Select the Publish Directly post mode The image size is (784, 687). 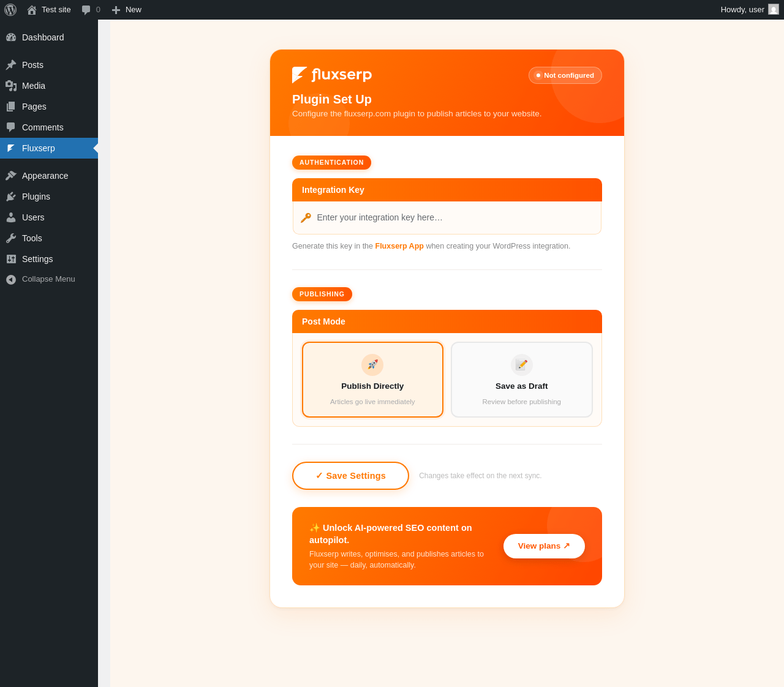tap(372, 380)
